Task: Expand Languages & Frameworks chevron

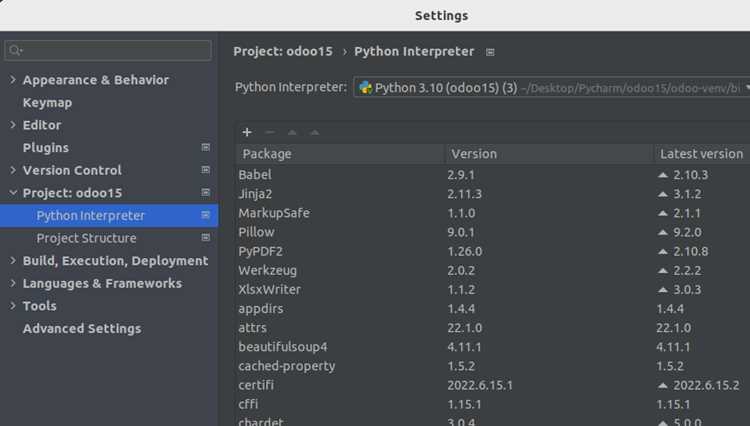Action: [13, 283]
